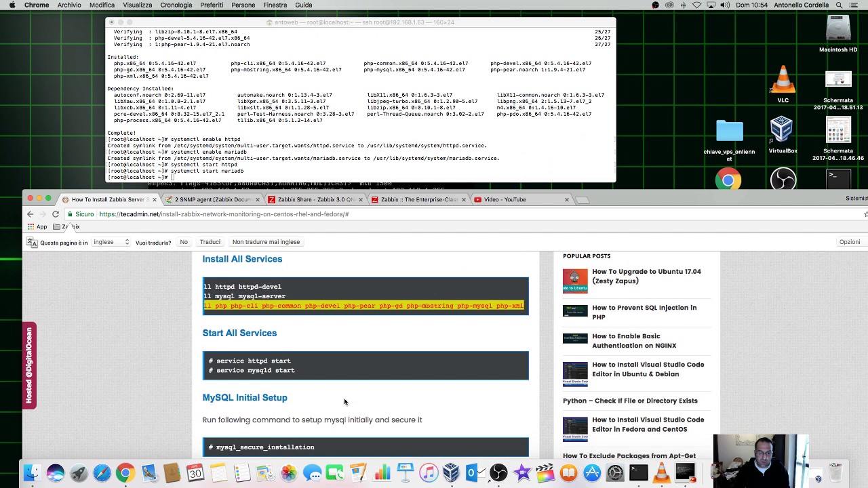Go back using Chrome's back arrow
This screenshot has width=868, height=488.
click(x=30, y=214)
